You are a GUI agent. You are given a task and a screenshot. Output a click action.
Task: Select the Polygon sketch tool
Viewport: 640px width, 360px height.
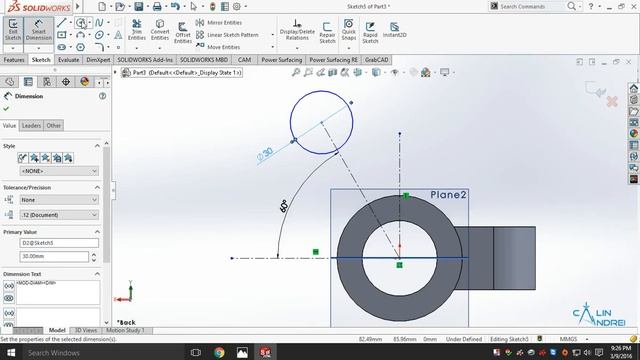click(80, 47)
